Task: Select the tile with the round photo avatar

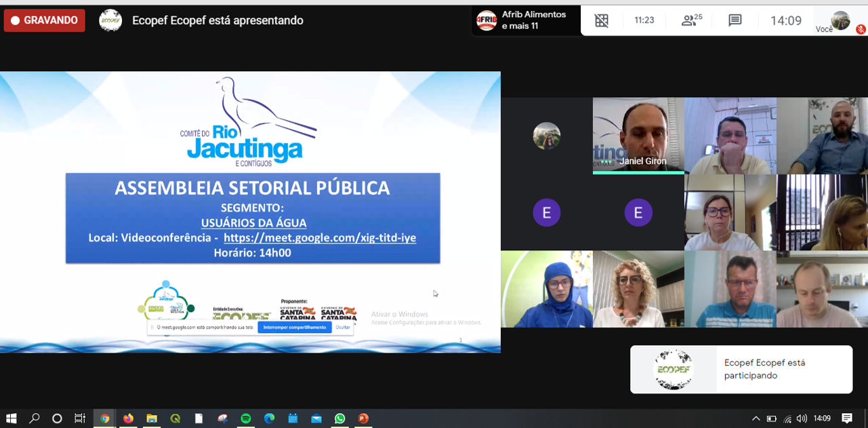Action: pos(547,136)
